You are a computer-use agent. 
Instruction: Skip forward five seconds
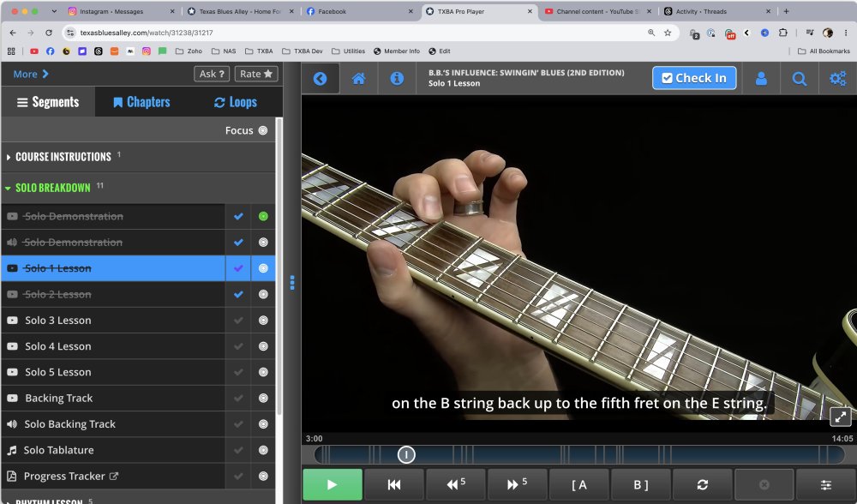pos(517,484)
